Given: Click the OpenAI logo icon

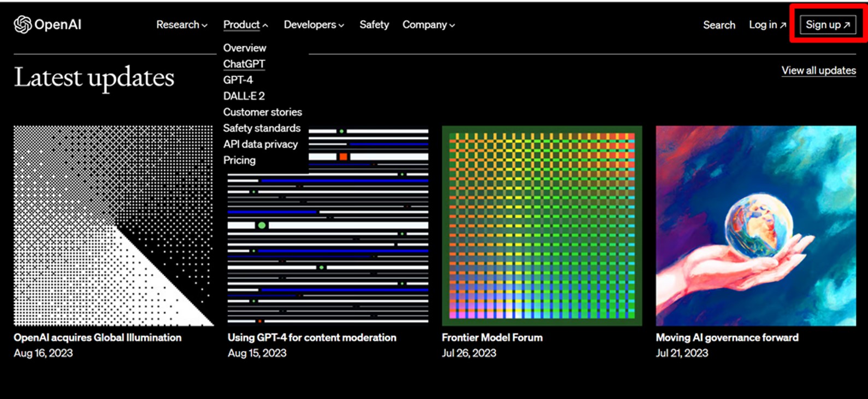Looking at the screenshot, I should 22,25.
